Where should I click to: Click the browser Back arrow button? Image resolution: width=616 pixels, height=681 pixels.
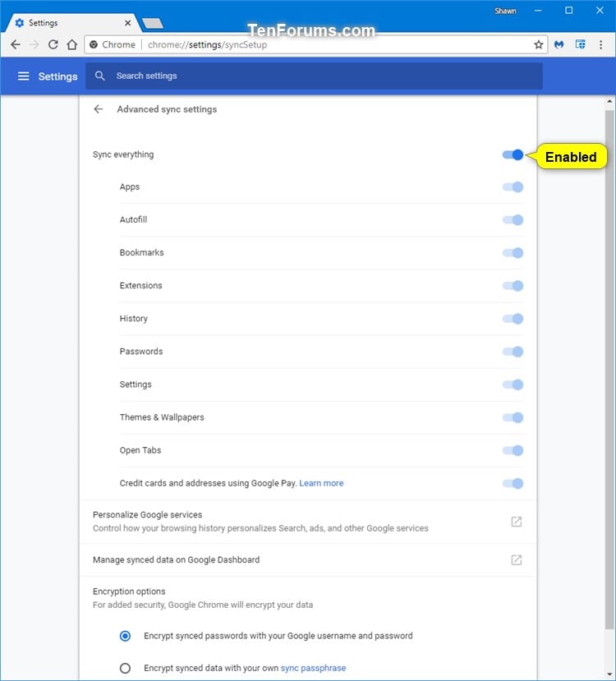(x=15, y=44)
